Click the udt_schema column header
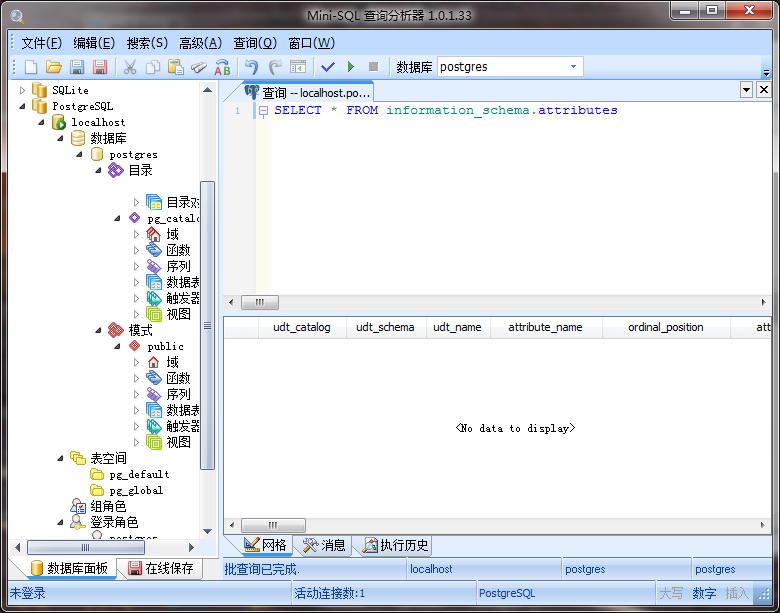 386,327
